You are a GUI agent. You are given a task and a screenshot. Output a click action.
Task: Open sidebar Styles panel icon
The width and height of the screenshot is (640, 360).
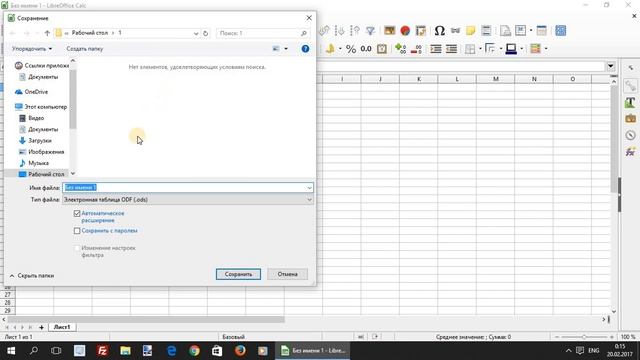click(630, 102)
